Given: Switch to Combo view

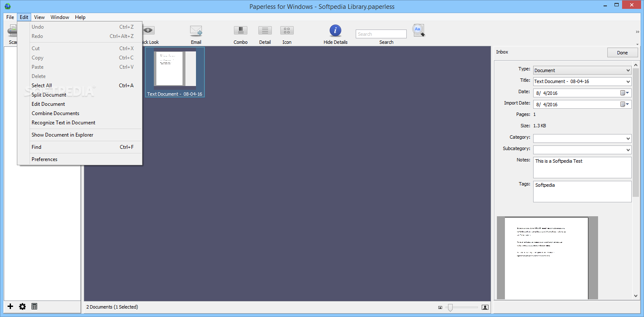Looking at the screenshot, I should [x=241, y=30].
